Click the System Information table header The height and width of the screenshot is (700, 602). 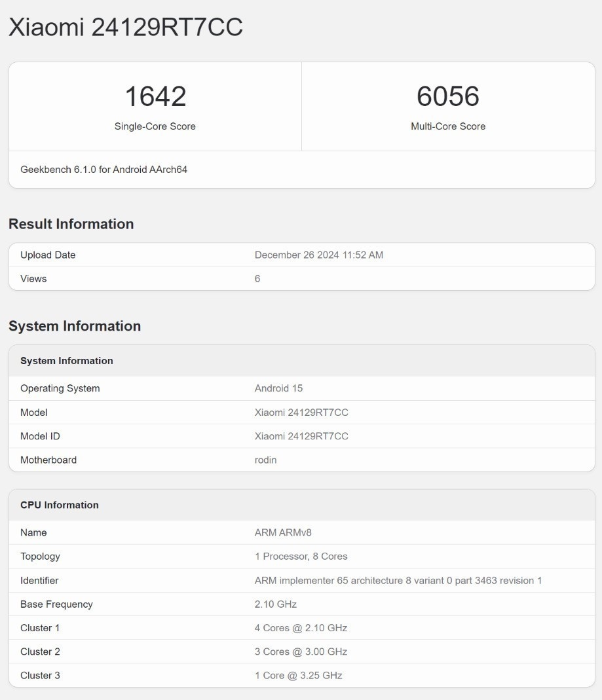(x=67, y=361)
